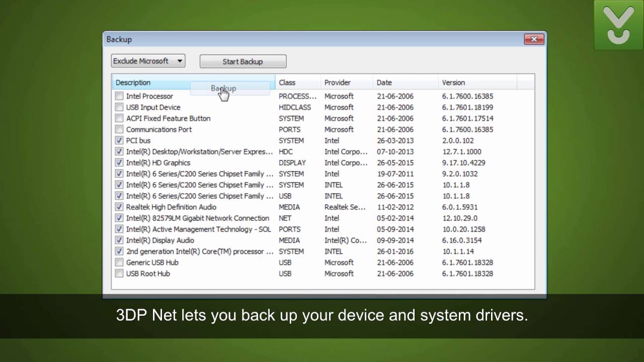The height and width of the screenshot is (362, 644).
Task: Select Generic USB Hub description text
Action: coord(152,262)
